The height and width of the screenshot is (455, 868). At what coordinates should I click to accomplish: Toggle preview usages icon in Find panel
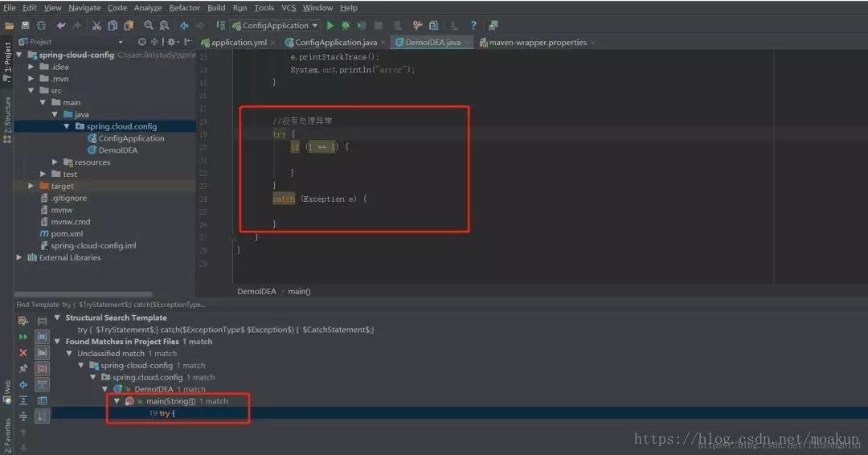click(42, 400)
